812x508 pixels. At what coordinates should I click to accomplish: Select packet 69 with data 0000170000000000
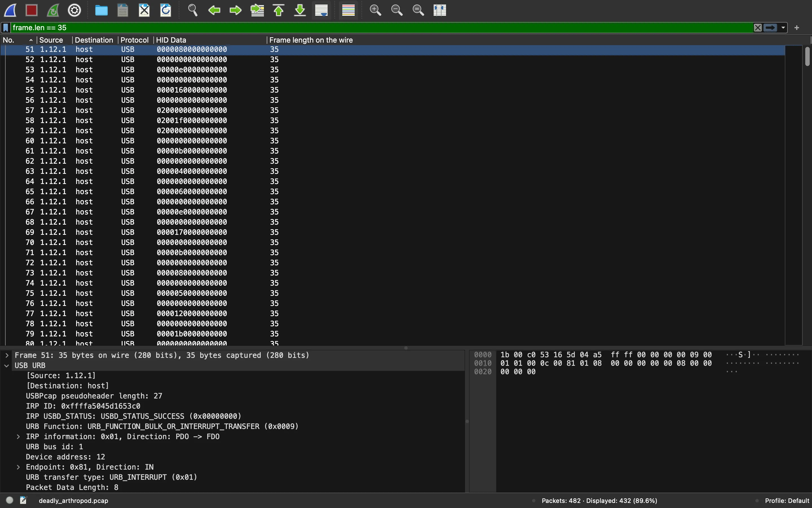(392, 232)
